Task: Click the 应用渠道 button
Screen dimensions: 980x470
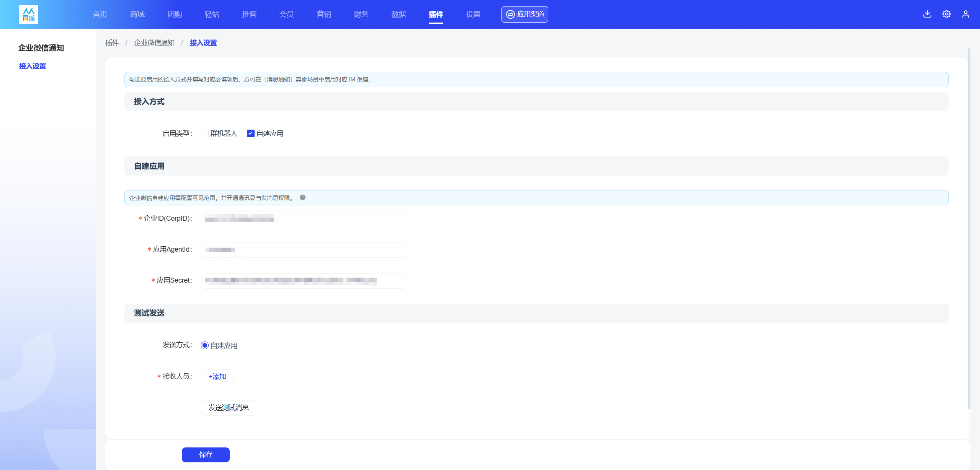Action: click(525, 14)
